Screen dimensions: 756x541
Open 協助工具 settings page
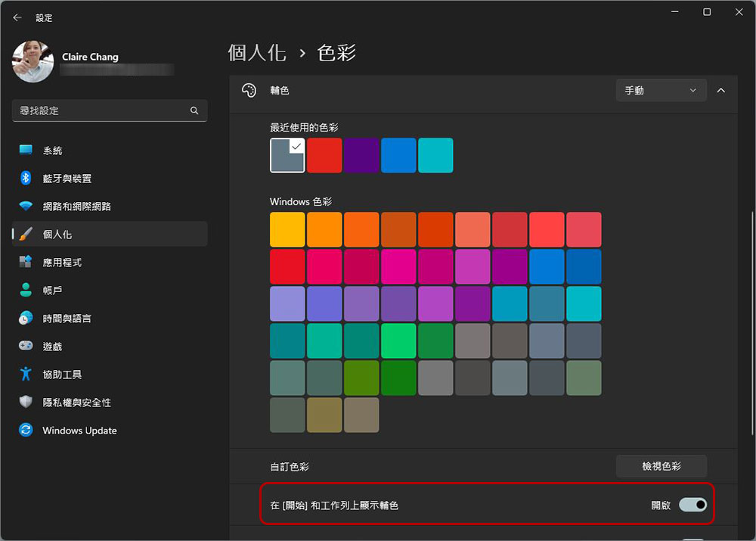(x=110, y=374)
